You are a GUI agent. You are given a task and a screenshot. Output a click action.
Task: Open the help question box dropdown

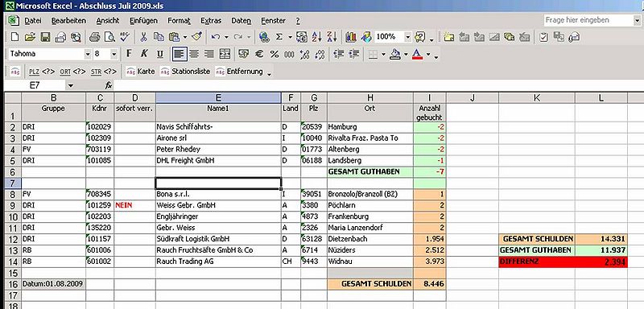(637, 20)
